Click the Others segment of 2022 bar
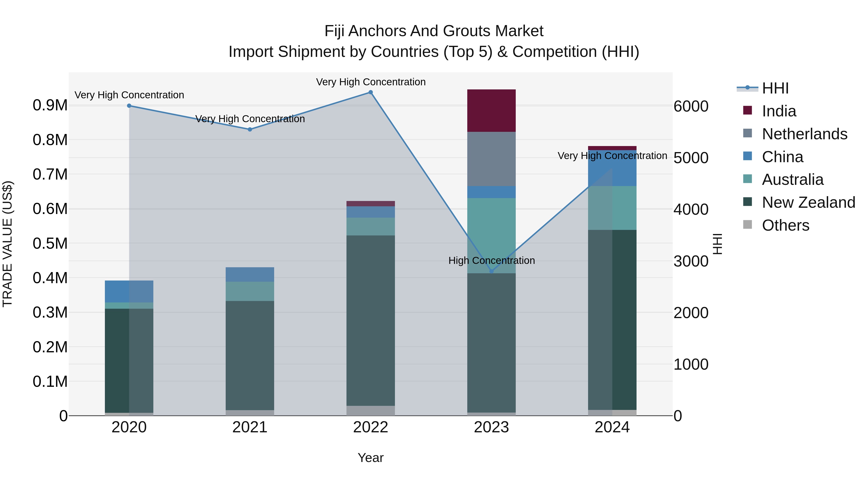 (x=371, y=411)
